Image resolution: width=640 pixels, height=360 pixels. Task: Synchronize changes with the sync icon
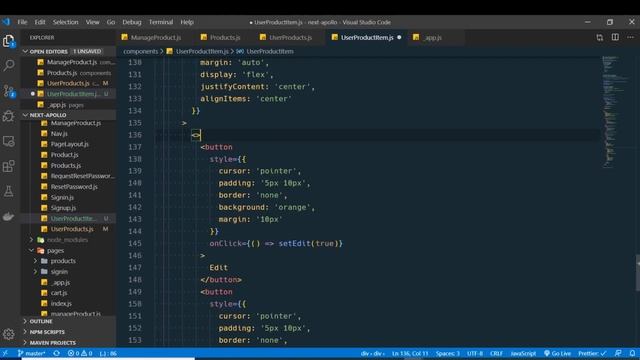coord(57,353)
